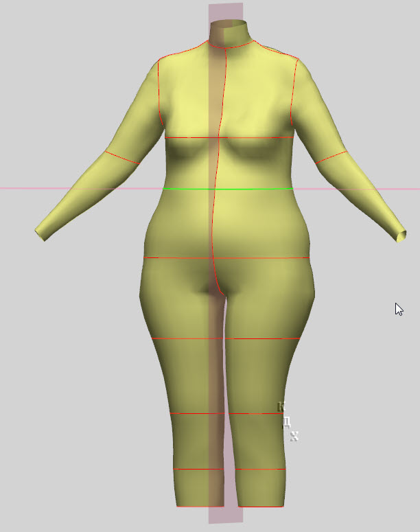The width and height of the screenshot is (420, 532).
Task: Select the red calf line on the image's right leg
Action: click(260, 470)
